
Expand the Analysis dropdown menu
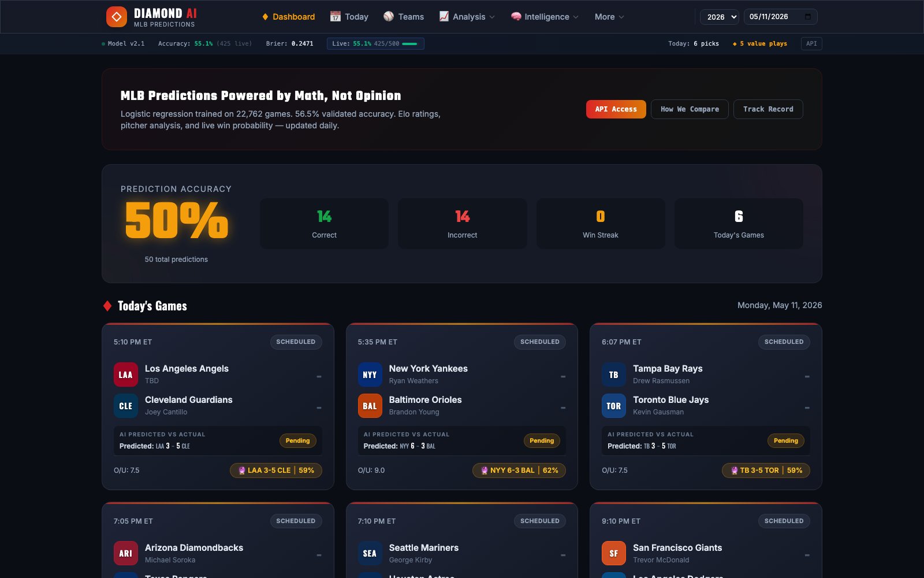467,17
